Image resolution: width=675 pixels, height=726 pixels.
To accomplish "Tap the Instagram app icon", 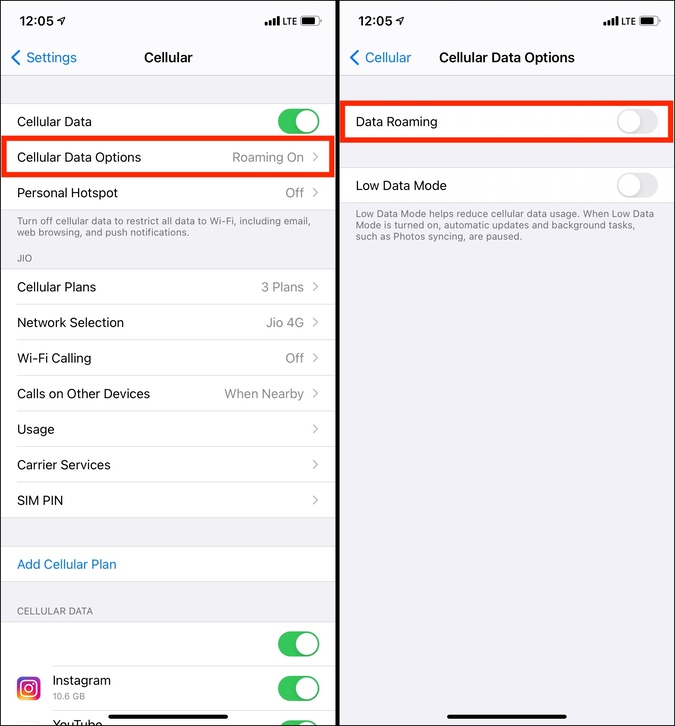I will (x=29, y=688).
